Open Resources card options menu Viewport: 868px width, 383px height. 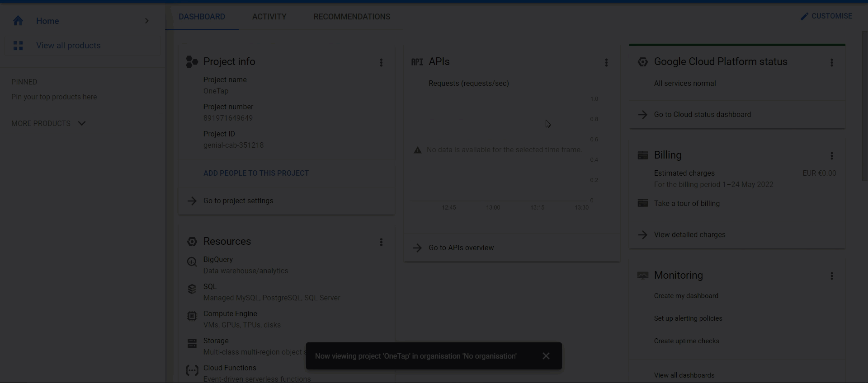(x=381, y=242)
